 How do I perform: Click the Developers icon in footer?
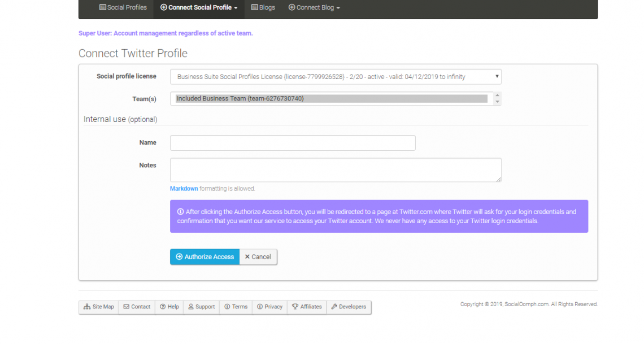[333, 307]
